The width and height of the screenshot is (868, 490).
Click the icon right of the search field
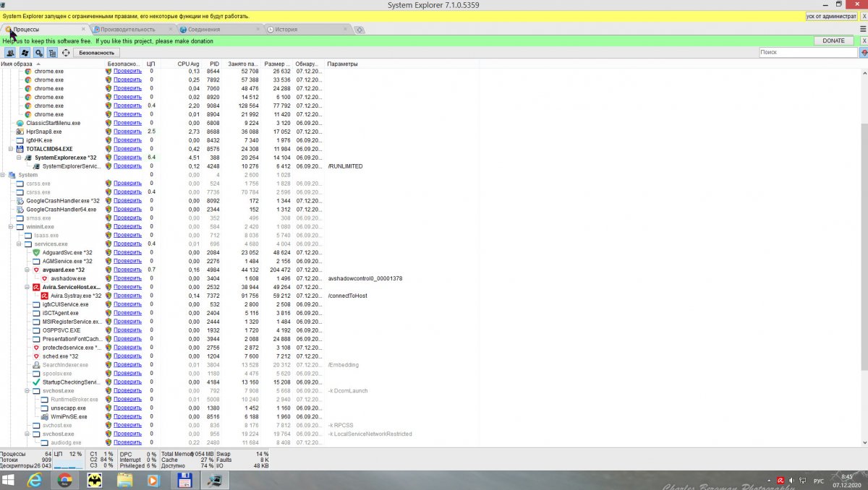click(863, 53)
